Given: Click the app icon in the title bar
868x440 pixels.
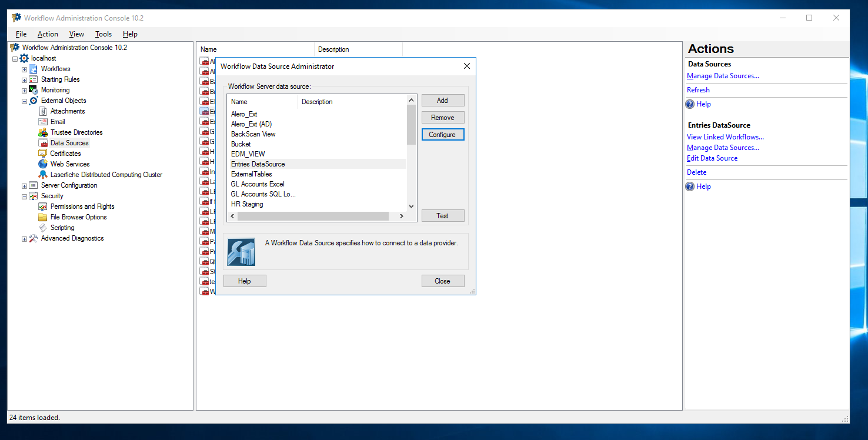Looking at the screenshot, I should 16,18.
